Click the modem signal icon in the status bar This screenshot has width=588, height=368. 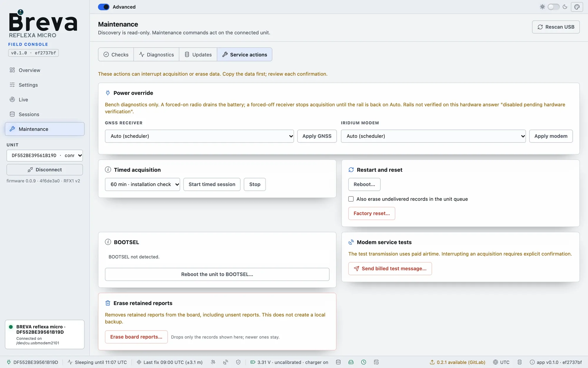tap(225, 362)
